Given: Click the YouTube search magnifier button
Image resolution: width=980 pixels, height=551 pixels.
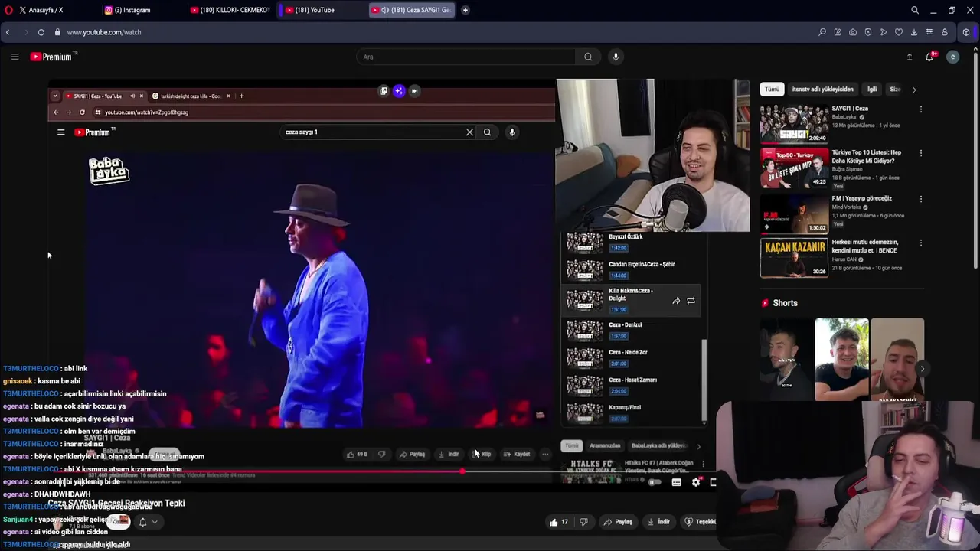Looking at the screenshot, I should 588,57.
